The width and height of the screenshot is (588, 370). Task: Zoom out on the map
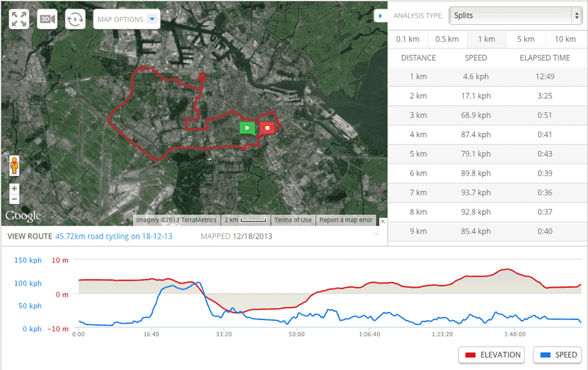pos(14,199)
